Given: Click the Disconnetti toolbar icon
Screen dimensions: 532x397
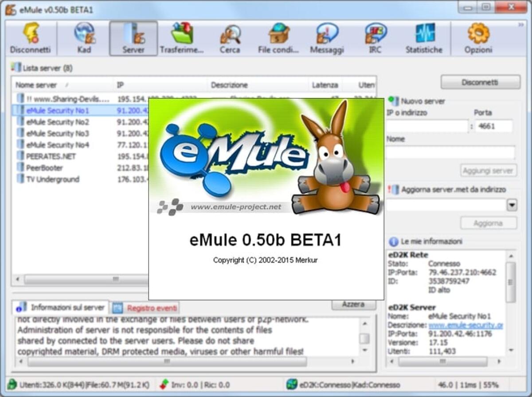Looking at the screenshot, I should pyautogui.click(x=30, y=38).
